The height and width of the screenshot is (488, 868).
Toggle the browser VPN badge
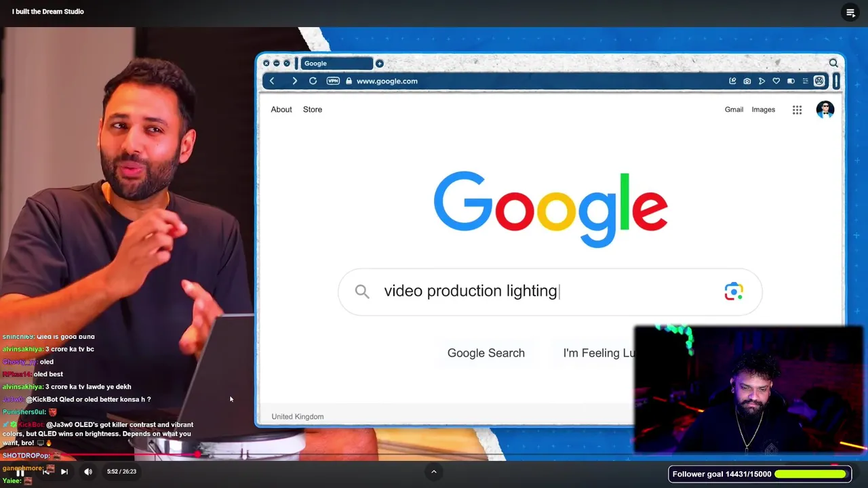pyautogui.click(x=333, y=81)
